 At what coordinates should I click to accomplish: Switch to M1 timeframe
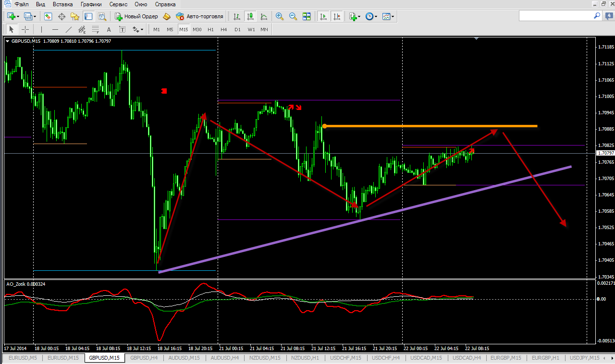[x=157, y=29]
